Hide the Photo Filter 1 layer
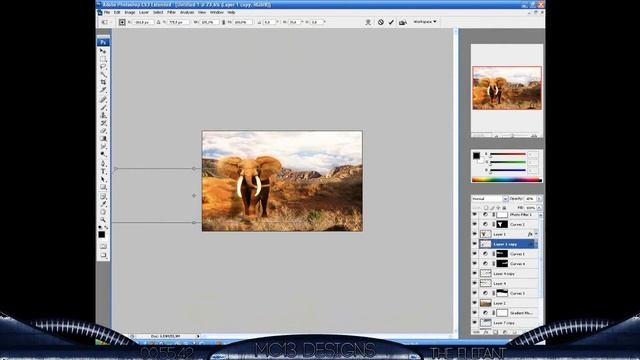This screenshot has height=360, width=640. pos(475,214)
